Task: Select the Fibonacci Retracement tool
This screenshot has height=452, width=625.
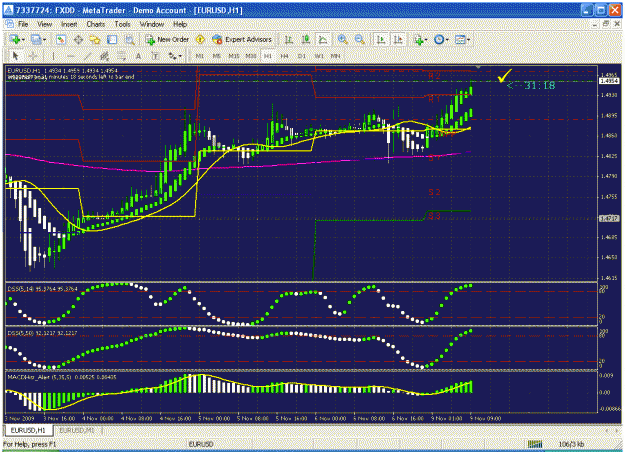Action: (121, 56)
